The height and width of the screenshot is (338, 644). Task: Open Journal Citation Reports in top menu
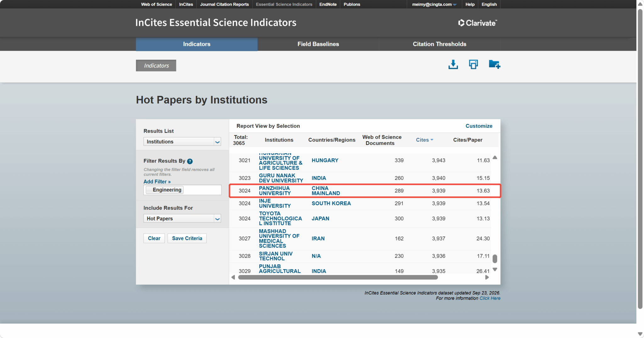coord(224,4)
